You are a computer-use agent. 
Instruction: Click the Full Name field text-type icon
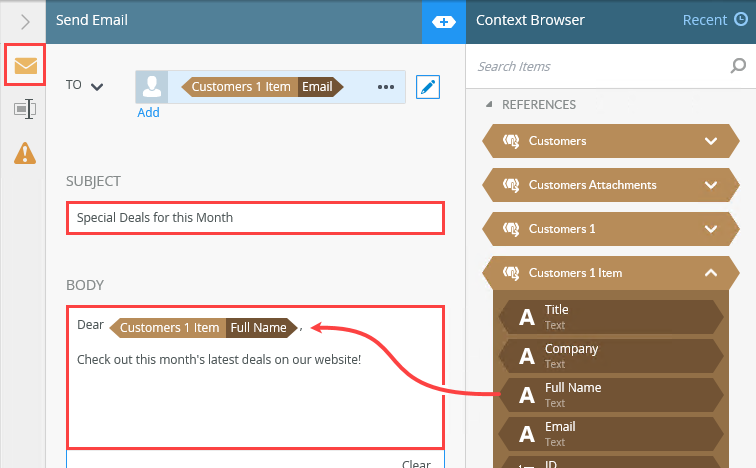526,395
